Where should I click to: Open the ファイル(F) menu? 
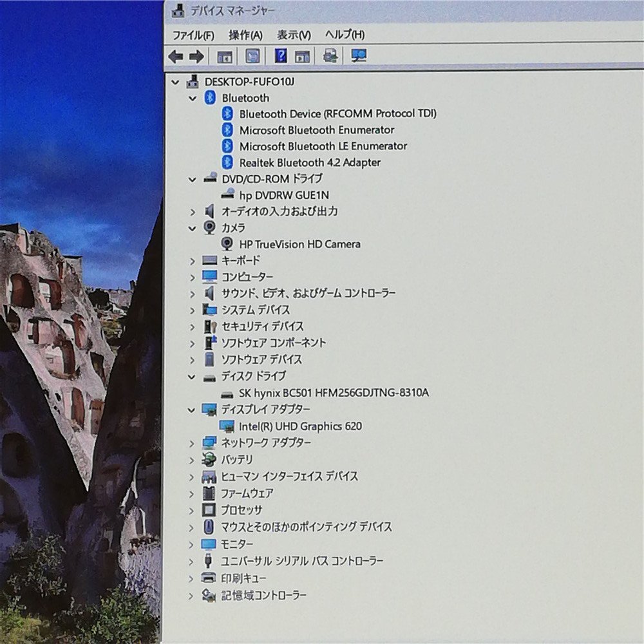[x=193, y=35]
